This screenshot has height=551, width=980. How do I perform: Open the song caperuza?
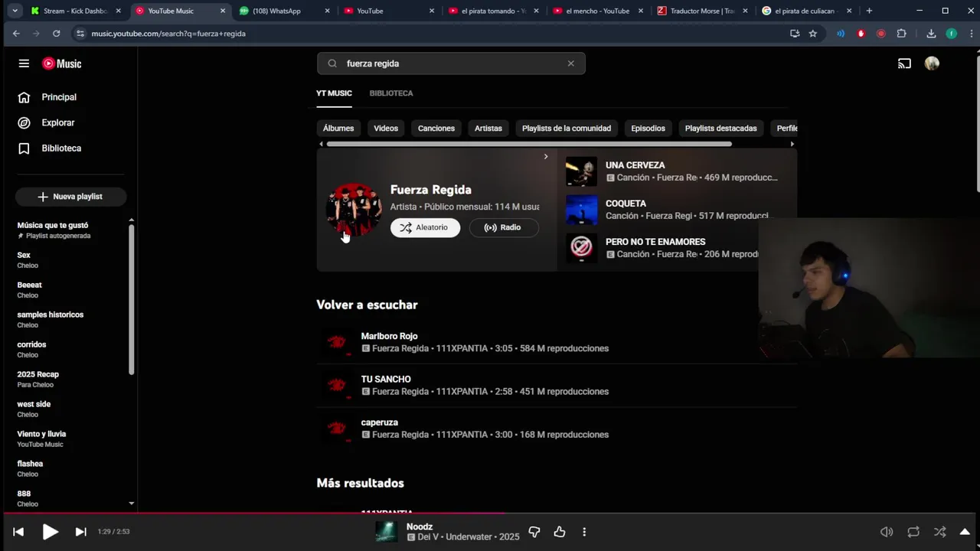point(380,422)
